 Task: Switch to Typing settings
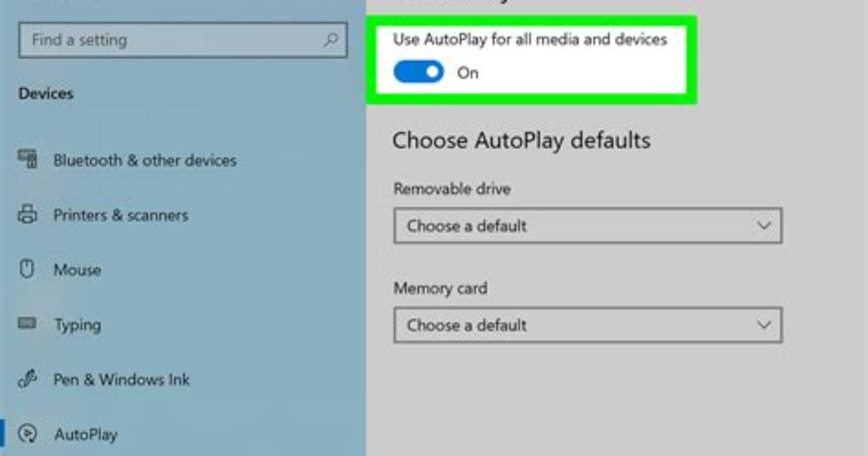(x=78, y=325)
